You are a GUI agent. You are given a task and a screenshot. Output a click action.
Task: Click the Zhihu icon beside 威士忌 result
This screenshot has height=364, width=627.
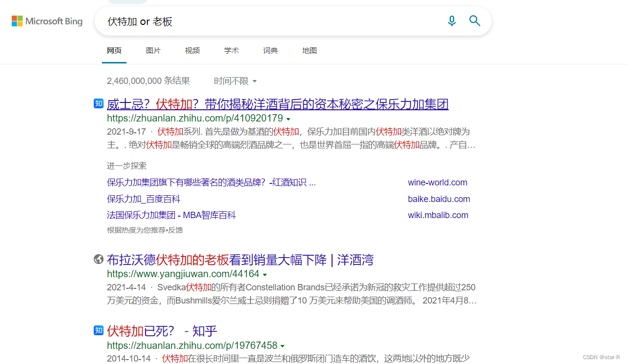tap(99, 103)
